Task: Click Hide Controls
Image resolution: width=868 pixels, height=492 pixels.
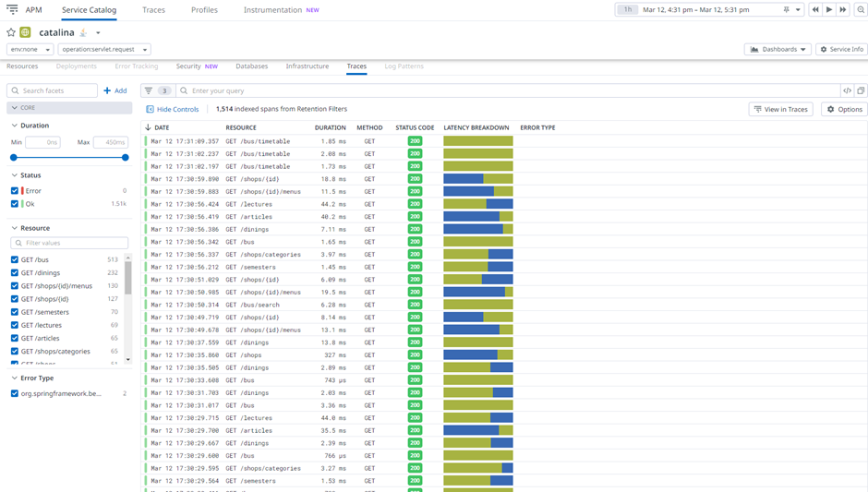Action: [172, 109]
